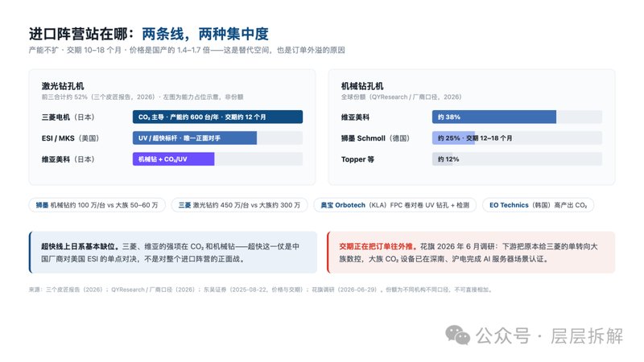Click the red callout 交期正在把订单往外推
The width and height of the screenshot is (644, 362).
click(x=471, y=253)
